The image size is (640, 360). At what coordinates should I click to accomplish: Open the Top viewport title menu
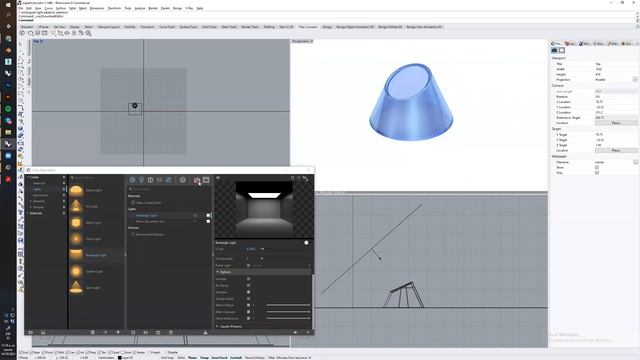(38, 41)
